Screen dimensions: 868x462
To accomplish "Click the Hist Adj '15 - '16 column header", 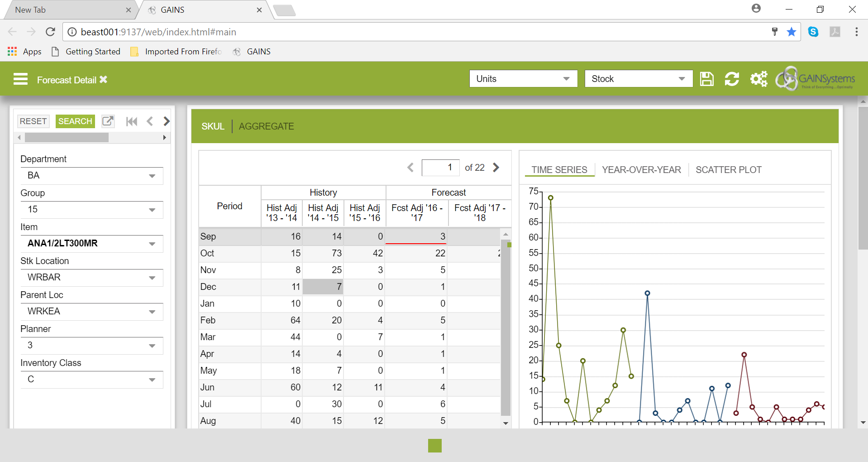I will [x=365, y=213].
